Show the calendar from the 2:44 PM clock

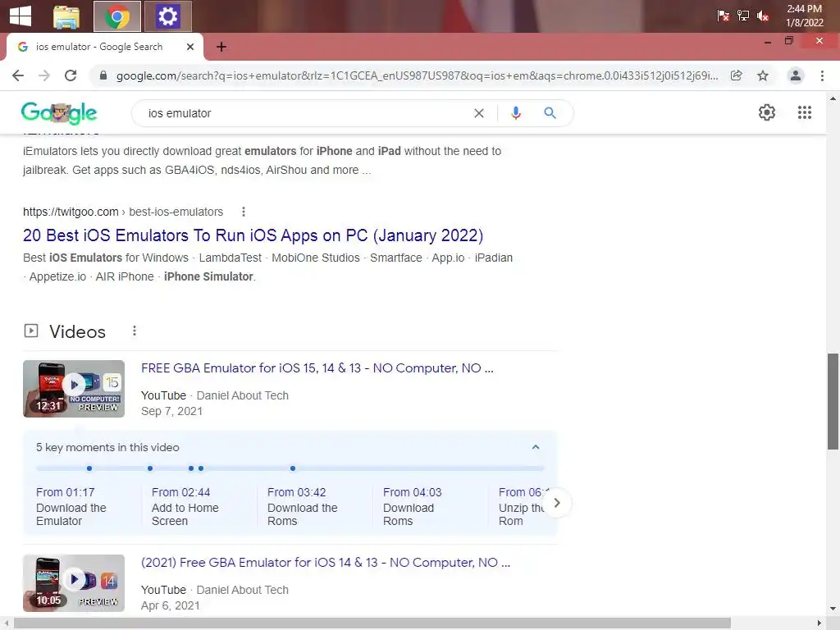(804, 16)
